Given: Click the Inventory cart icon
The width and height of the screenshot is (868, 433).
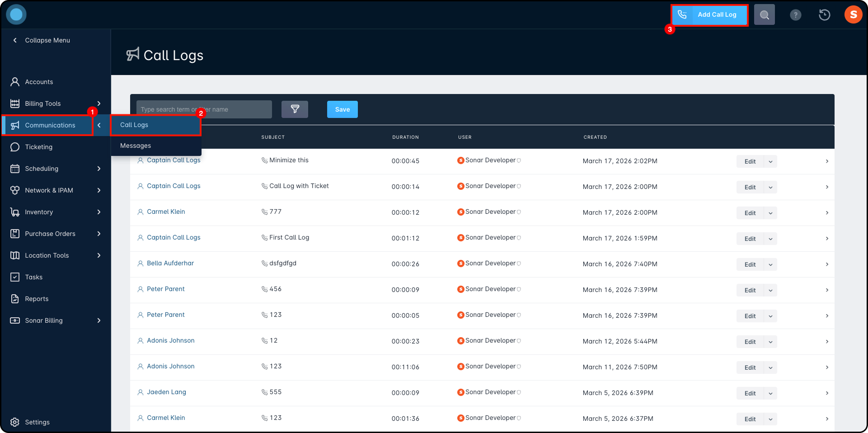Looking at the screenshot, I should point(15,212).
